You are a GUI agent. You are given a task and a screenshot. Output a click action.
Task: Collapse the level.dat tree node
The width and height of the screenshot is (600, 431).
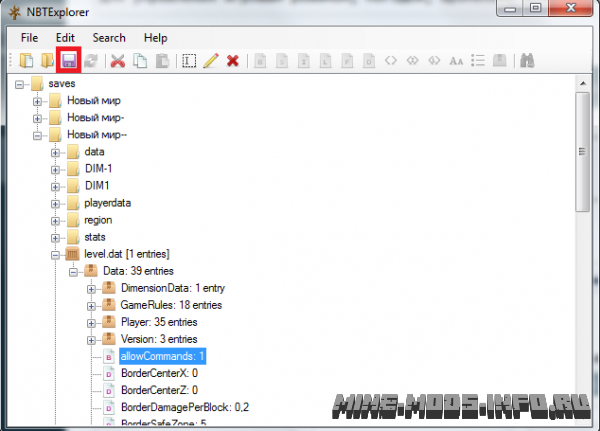coord(55,255)
